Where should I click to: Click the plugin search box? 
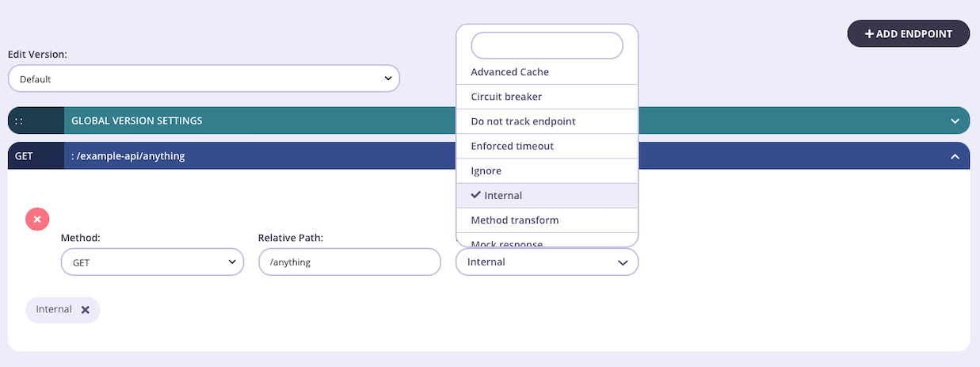pyautogui.click(x=547, y=45)
